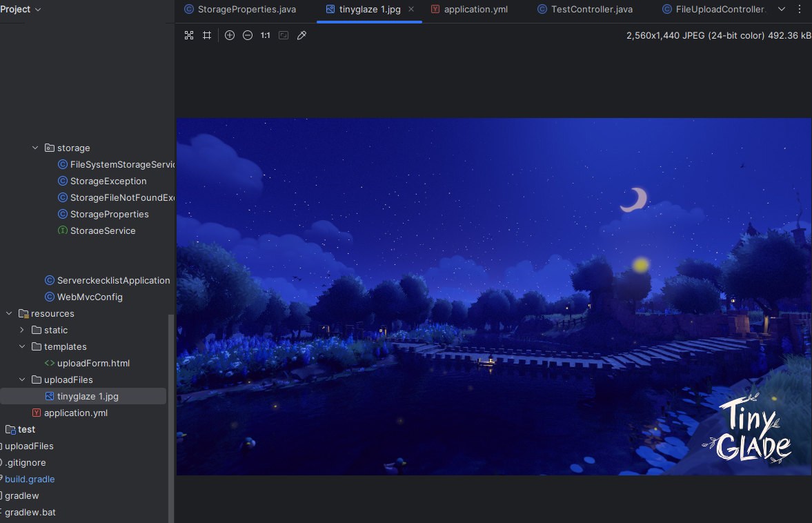Open TestController.java tab
The width and height of the screenshot is (812, 523).
(585, 10)
